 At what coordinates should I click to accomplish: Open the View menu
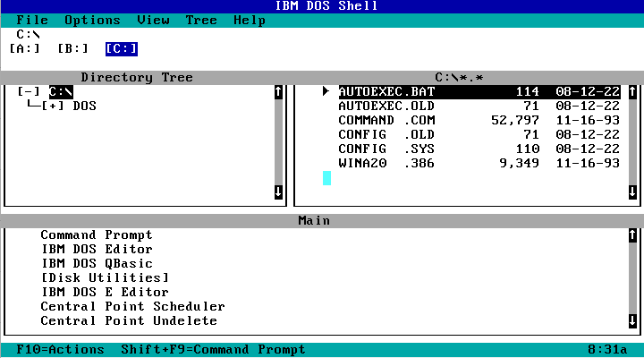(153, 21)
